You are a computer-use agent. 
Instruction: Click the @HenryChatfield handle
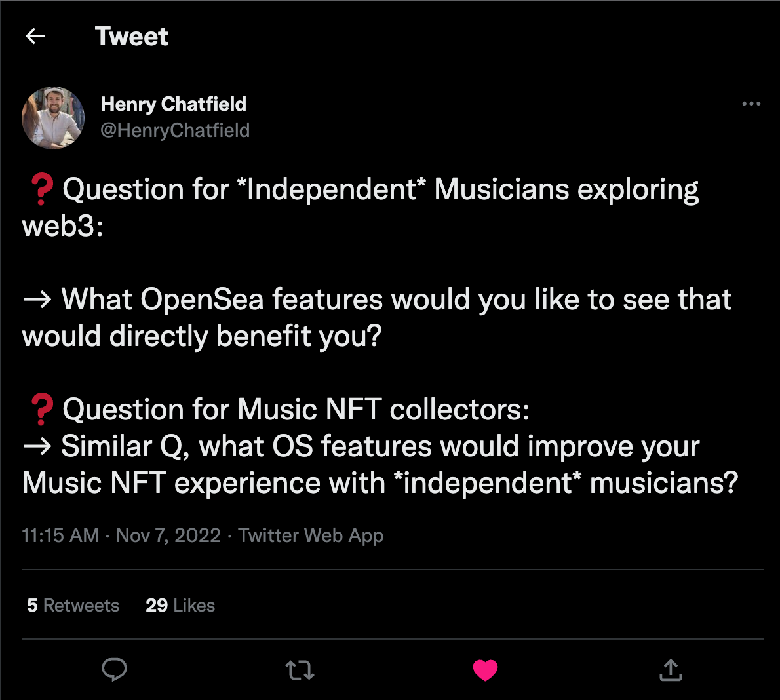coord(176,130)
